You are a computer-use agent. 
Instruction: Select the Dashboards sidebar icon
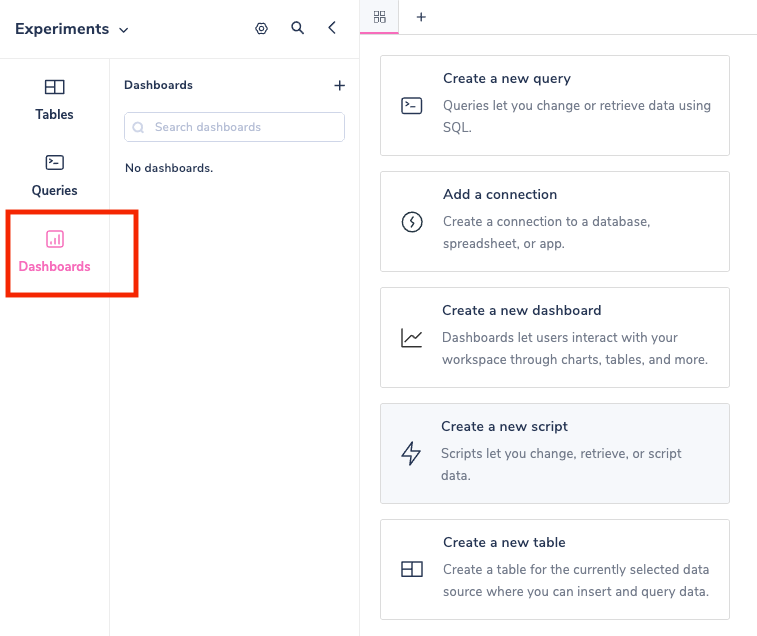[x=55, y=240]
